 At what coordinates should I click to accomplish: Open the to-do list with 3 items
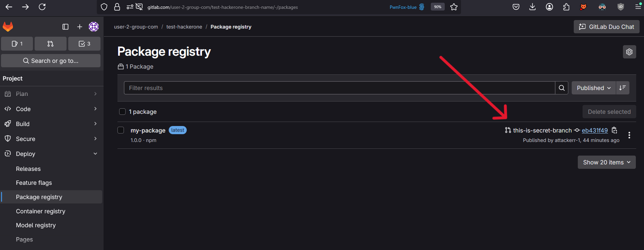tap(84, 43)
